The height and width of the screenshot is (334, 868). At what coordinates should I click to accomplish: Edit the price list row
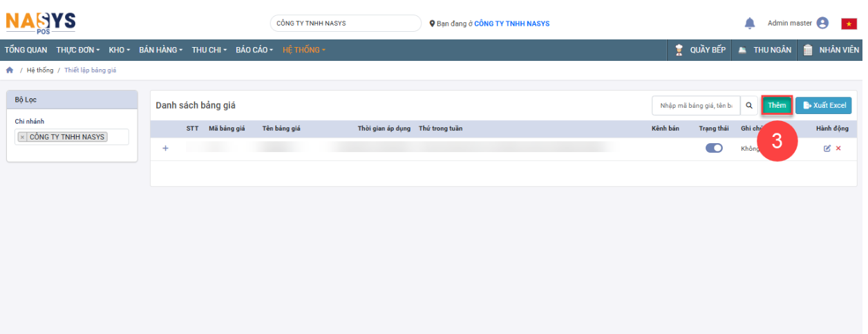click(x=827, y=149)
